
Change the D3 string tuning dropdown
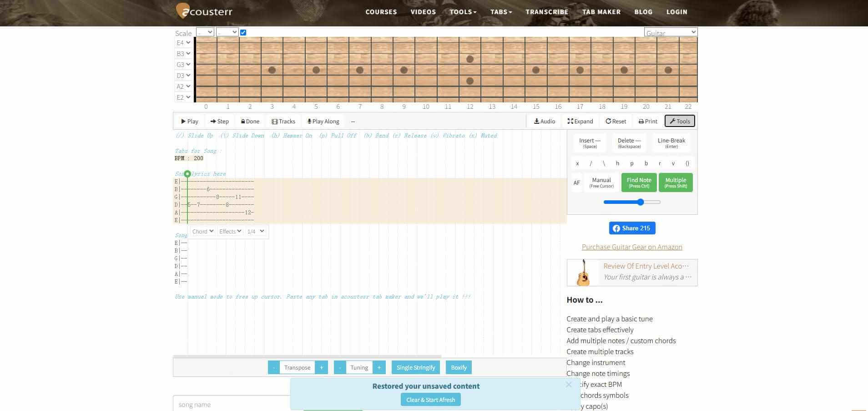click(183, 76)
